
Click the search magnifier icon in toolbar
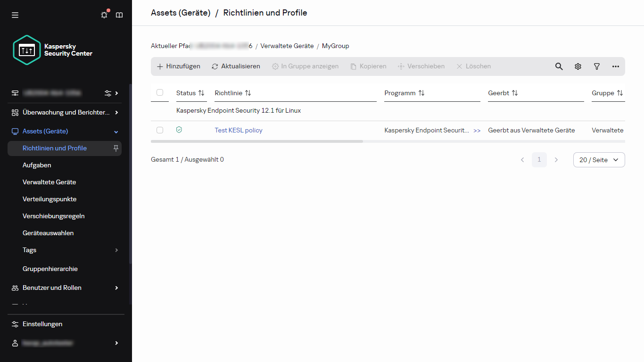559,66
